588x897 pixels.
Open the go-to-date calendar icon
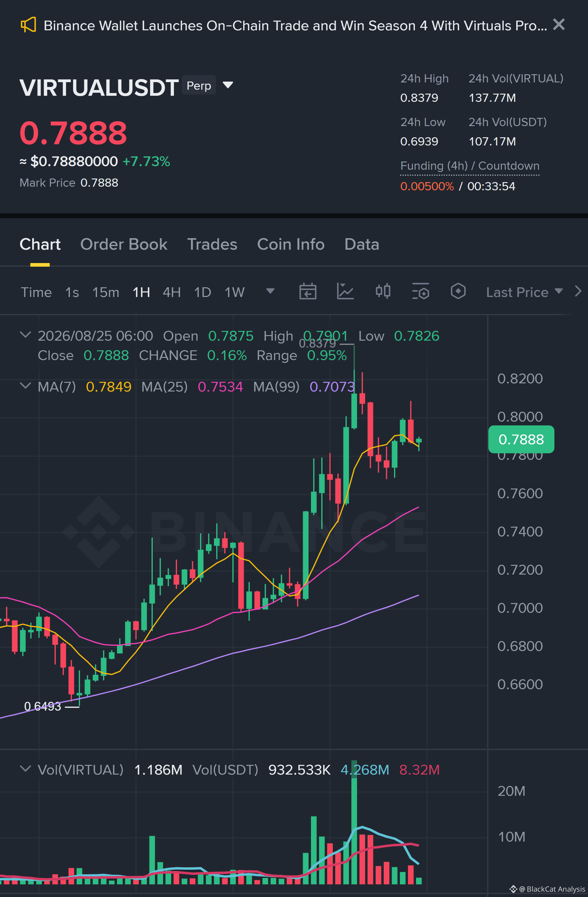tap(308, 291)
